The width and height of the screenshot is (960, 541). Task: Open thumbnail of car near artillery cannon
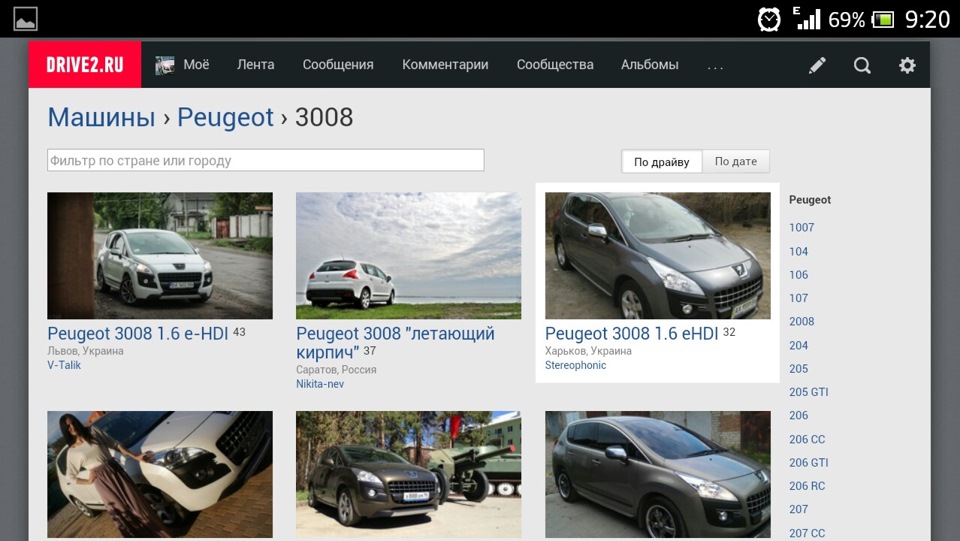(408, 474)
